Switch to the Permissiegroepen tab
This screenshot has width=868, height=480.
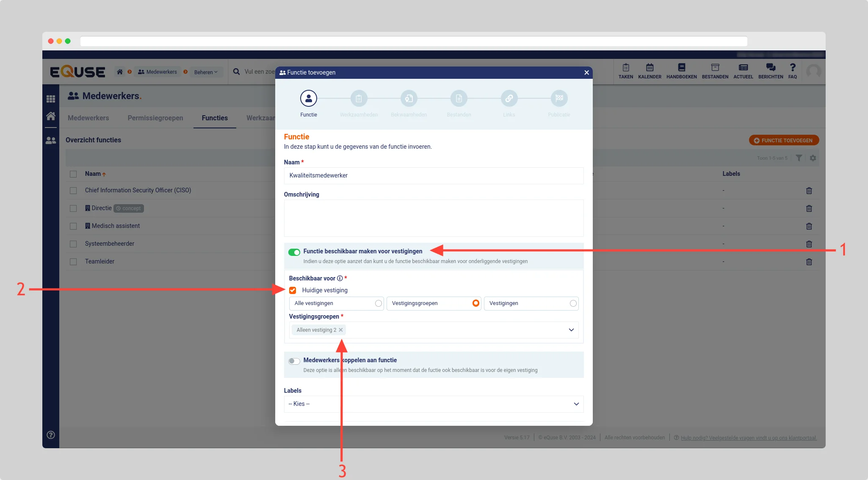155,118
